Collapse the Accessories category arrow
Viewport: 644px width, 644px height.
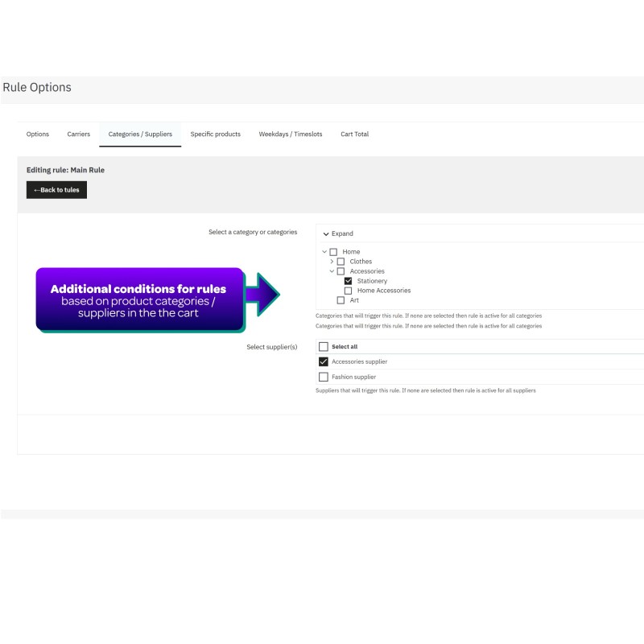[332, 271]
